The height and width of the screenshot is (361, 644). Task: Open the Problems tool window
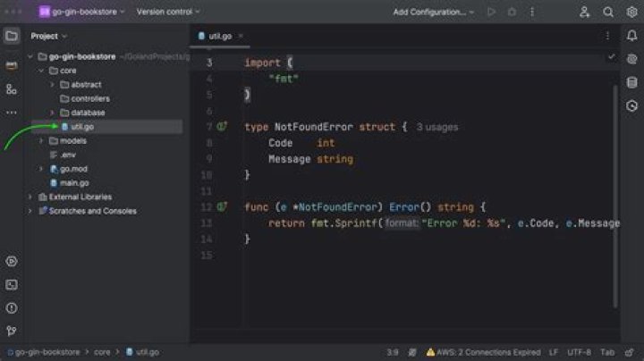11,308
